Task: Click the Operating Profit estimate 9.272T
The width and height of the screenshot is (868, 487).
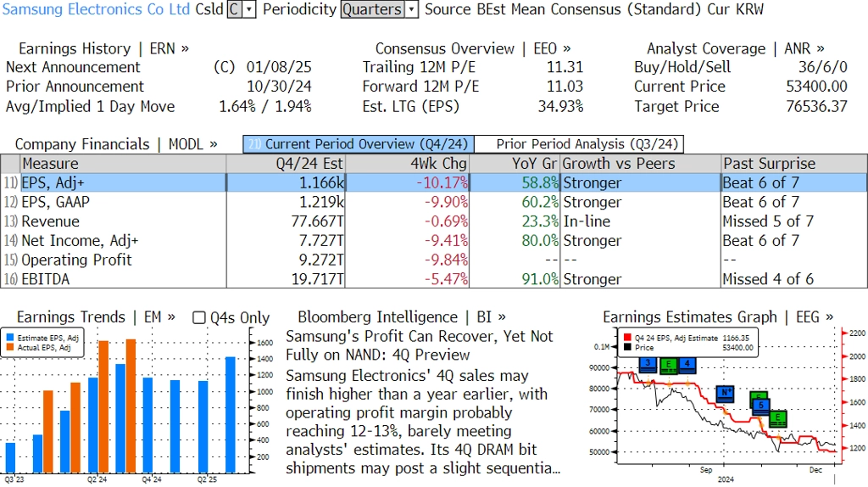Action: [x=321, y=260]
